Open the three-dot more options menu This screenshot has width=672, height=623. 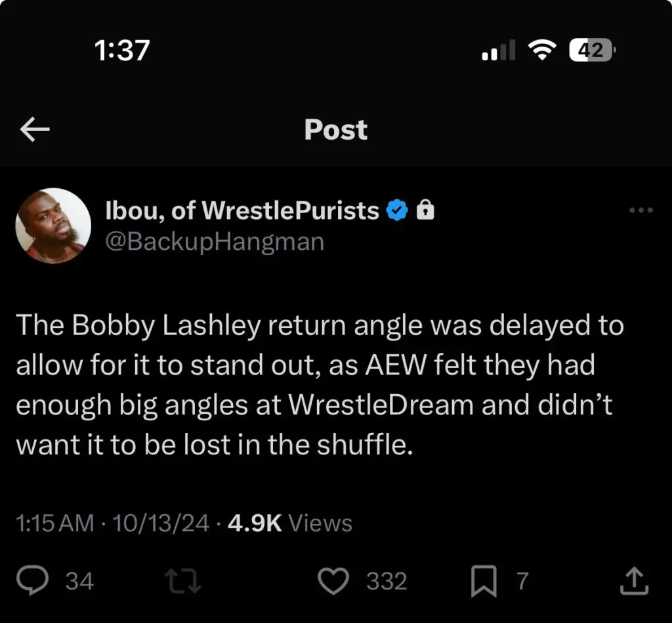click(x=640, y=211)
